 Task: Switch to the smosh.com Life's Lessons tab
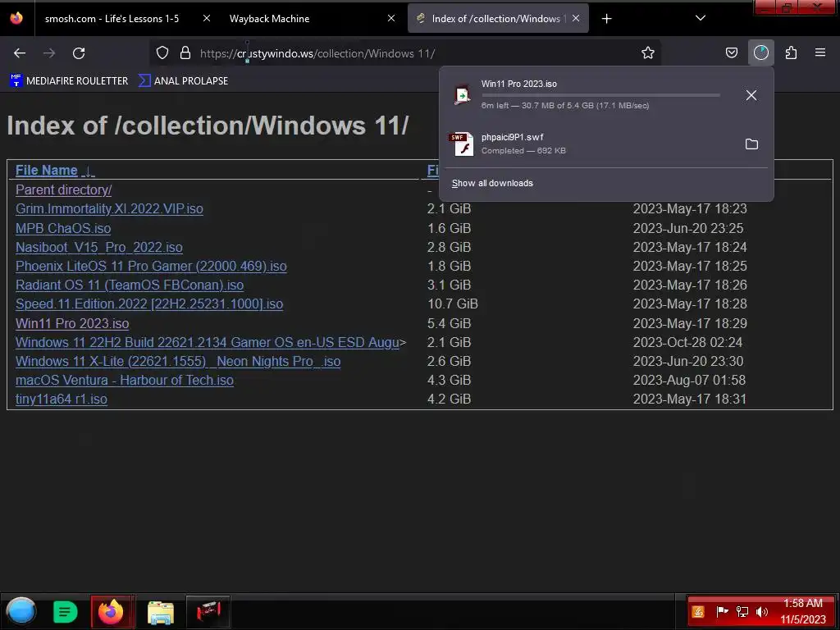click(112, 19)
